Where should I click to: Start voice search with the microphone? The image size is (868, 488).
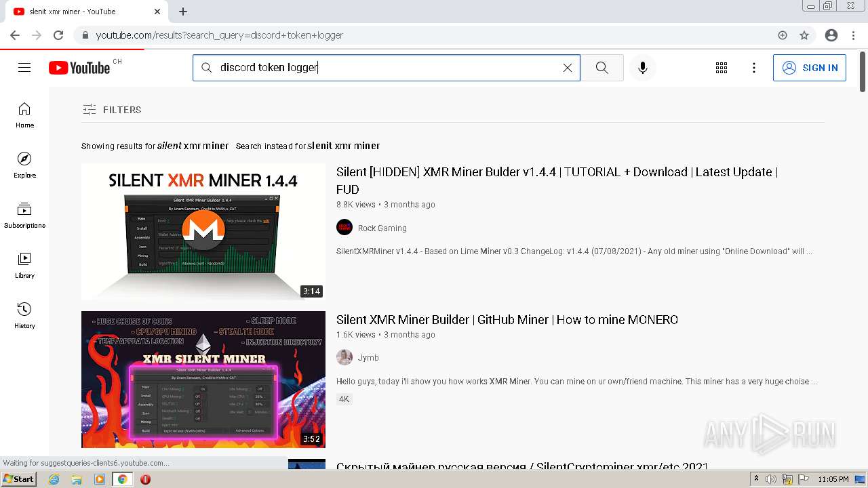click(x=643, y=68)
